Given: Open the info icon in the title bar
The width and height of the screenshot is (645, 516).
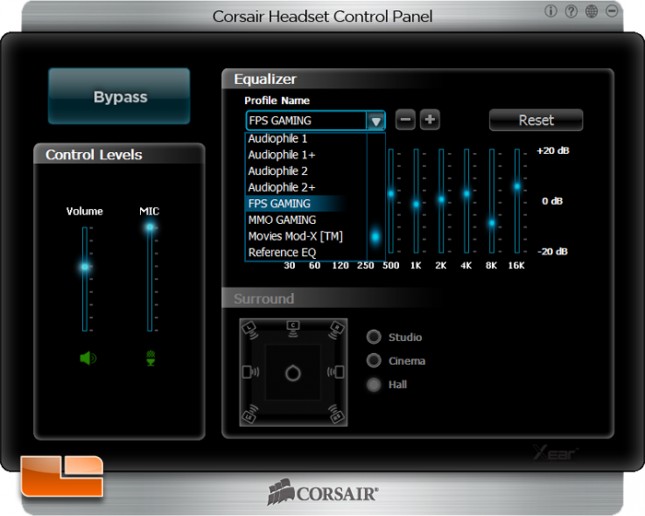Looking at the screenshot, I should pos(550,11).
